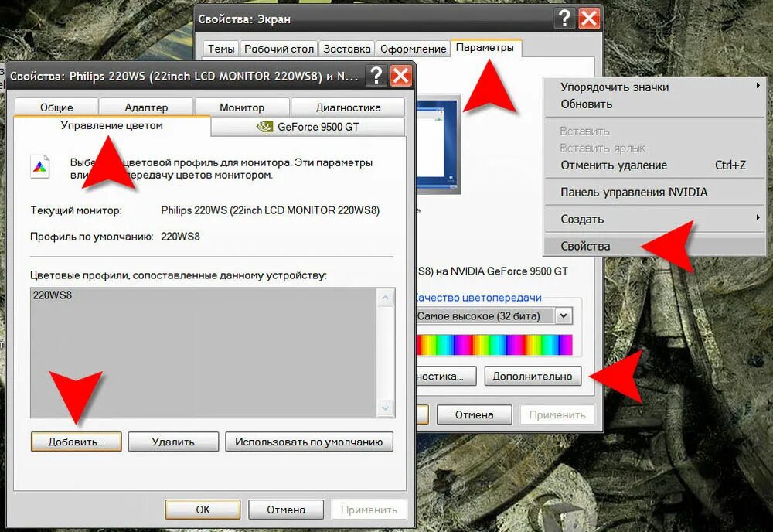
Task: Click the default profile value 220WS8
Action: (180, 237)
